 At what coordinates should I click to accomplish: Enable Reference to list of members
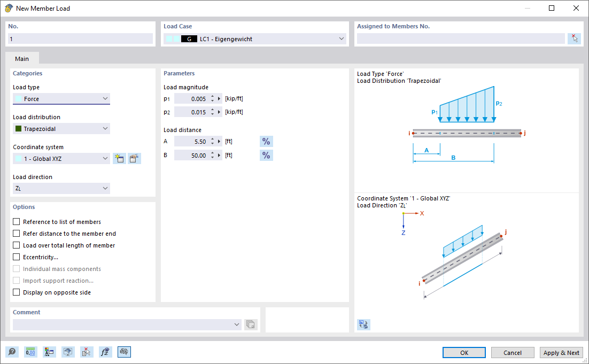click(16, 222)
